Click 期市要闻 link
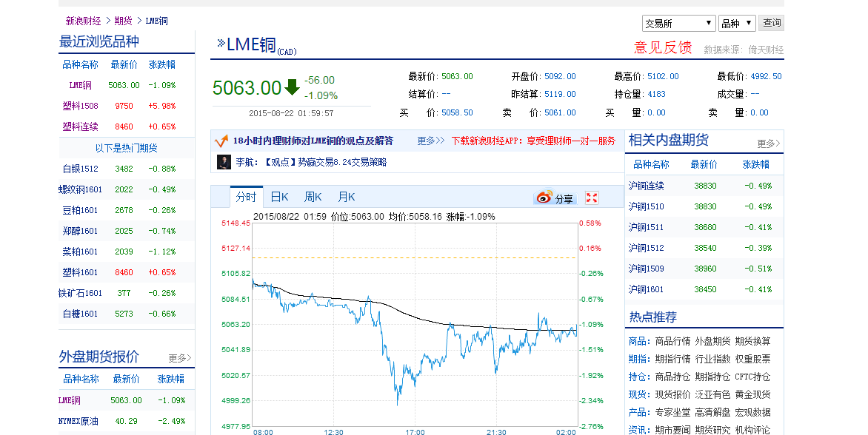 [672, 430]
